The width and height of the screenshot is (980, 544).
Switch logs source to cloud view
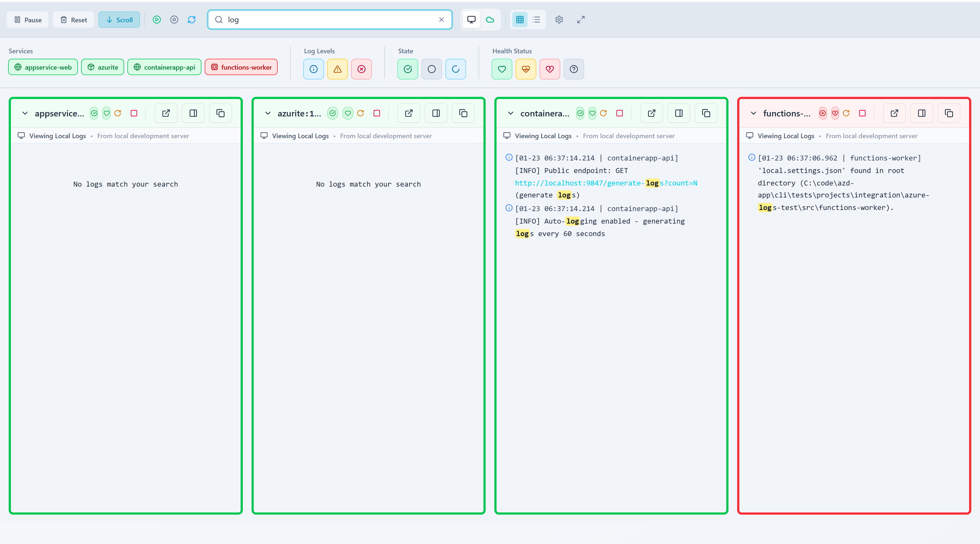click(490, 19)
